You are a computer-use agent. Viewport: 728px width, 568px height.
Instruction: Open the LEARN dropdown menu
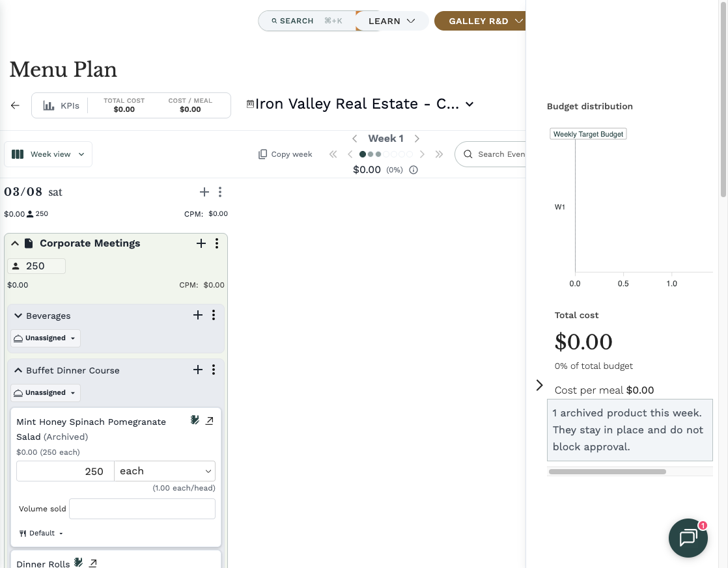(x=391, y=21)
